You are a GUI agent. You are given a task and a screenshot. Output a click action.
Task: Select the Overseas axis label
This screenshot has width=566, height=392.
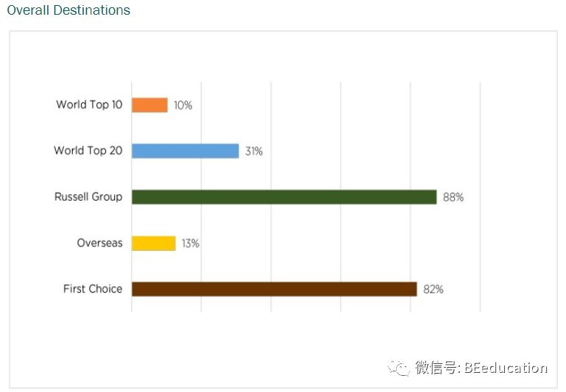(99, 243)
